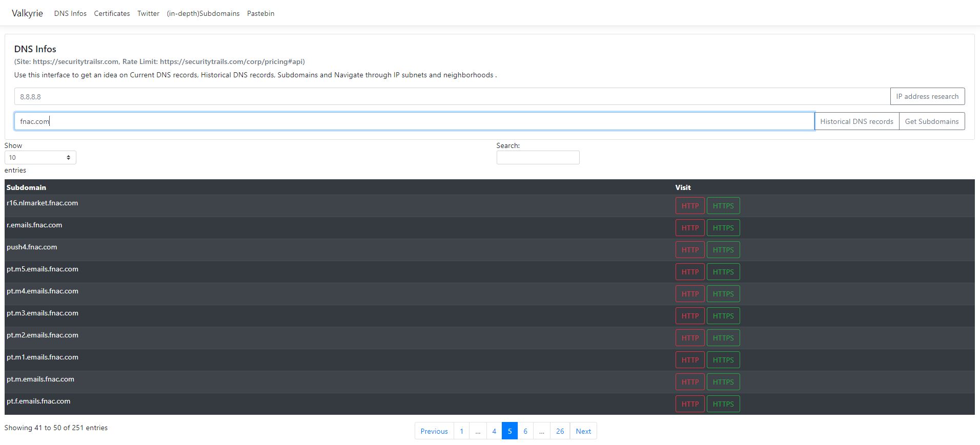Visit pt.m4.emails.fnac.com via HTTP
Viewport: 980px width, 445px height.
click(690, 294)
